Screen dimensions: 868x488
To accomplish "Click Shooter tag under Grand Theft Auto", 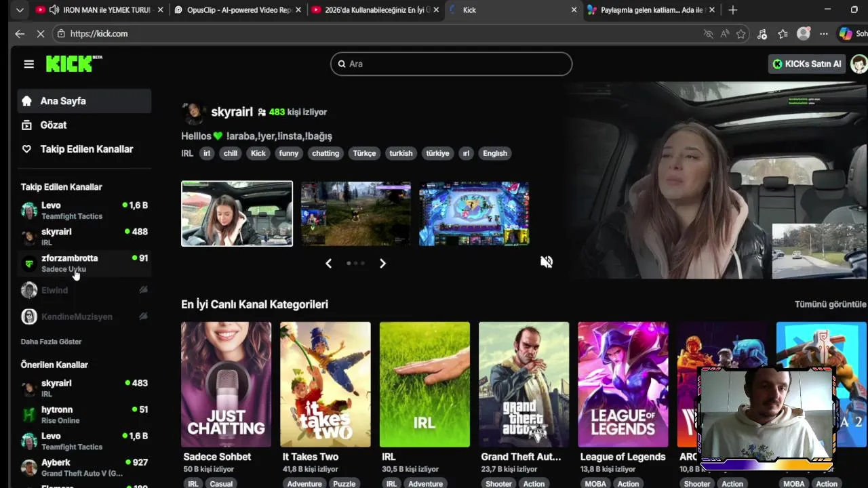I will 498,483.
